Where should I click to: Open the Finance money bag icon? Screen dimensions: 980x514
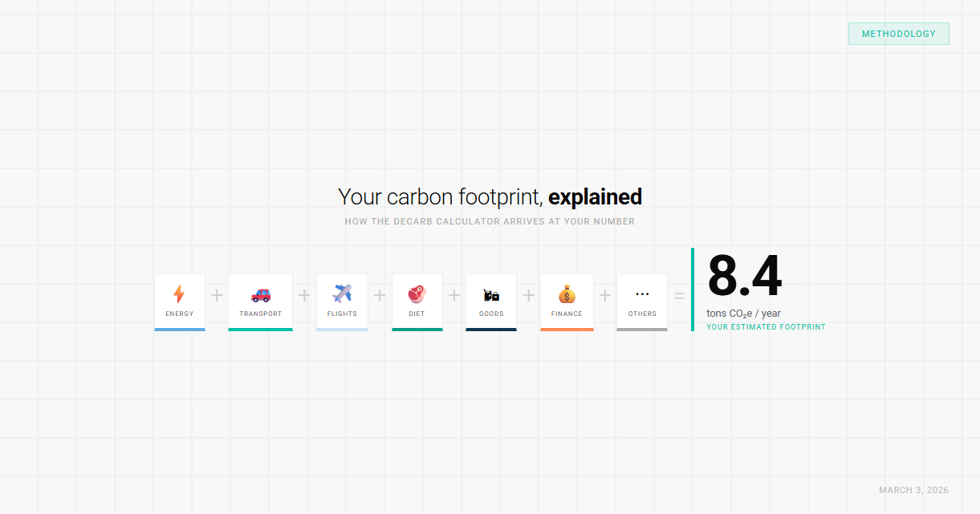[x=567, y=293]
